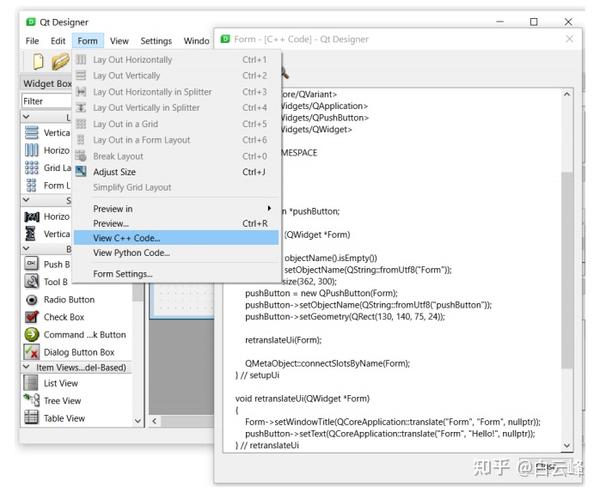This screenshot has width=600, height=493.
Task: Open the Settings menu
Action: [x=156, y=41]
